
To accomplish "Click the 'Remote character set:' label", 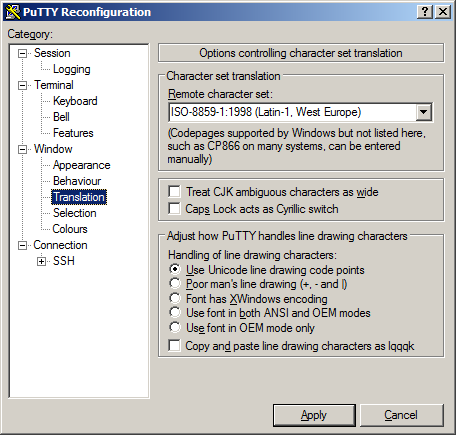I will (x=220, y=94).
